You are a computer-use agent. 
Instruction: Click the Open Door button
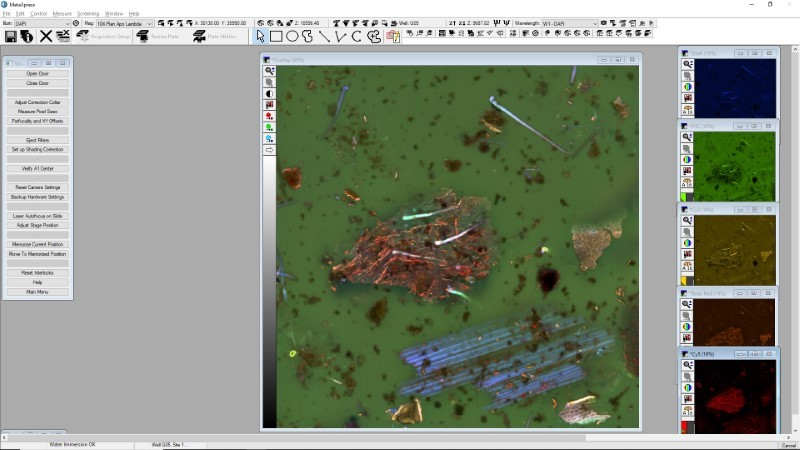pyautogui.click(x=37, y=73)
